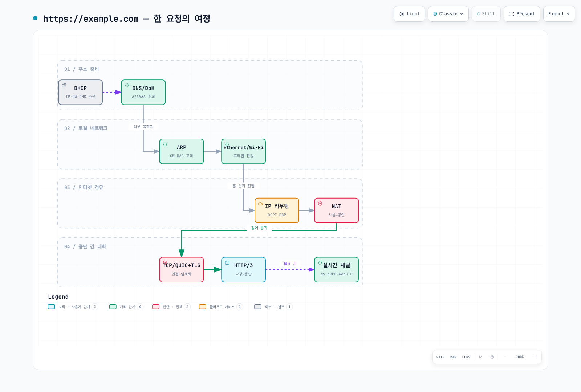Click the 필요 시 edge label

(290, 264)
